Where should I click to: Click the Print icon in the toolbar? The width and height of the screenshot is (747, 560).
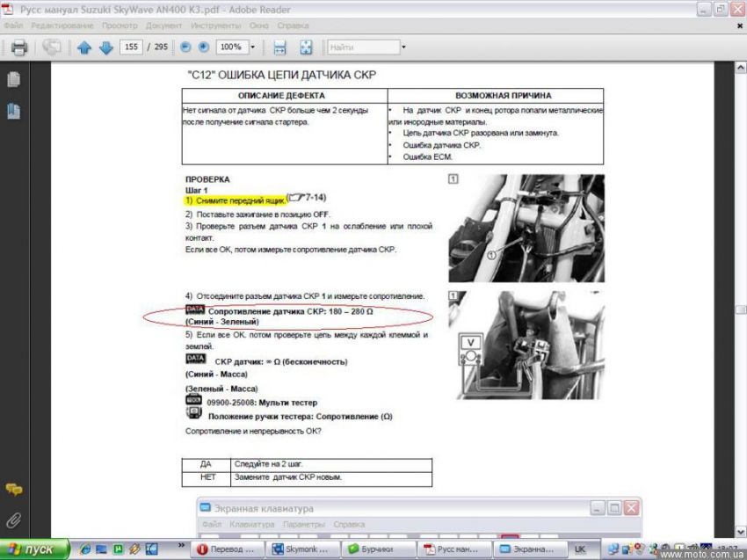[19, 47]
